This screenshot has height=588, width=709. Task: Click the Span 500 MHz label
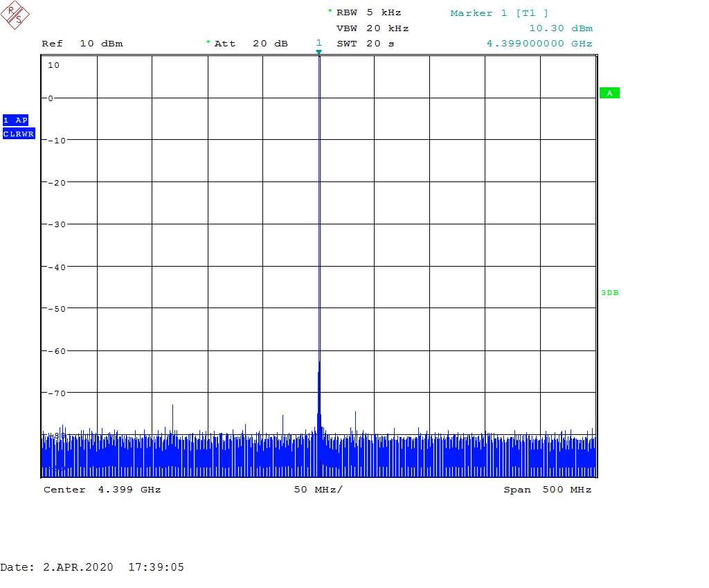tap(548, 490)
